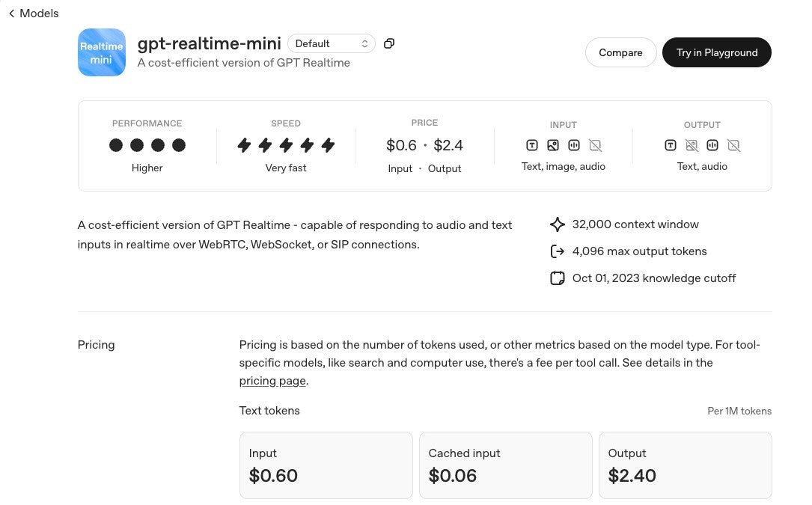812x505 pixels.
Task: Click the image input modality icon
Action: (553, 145)
